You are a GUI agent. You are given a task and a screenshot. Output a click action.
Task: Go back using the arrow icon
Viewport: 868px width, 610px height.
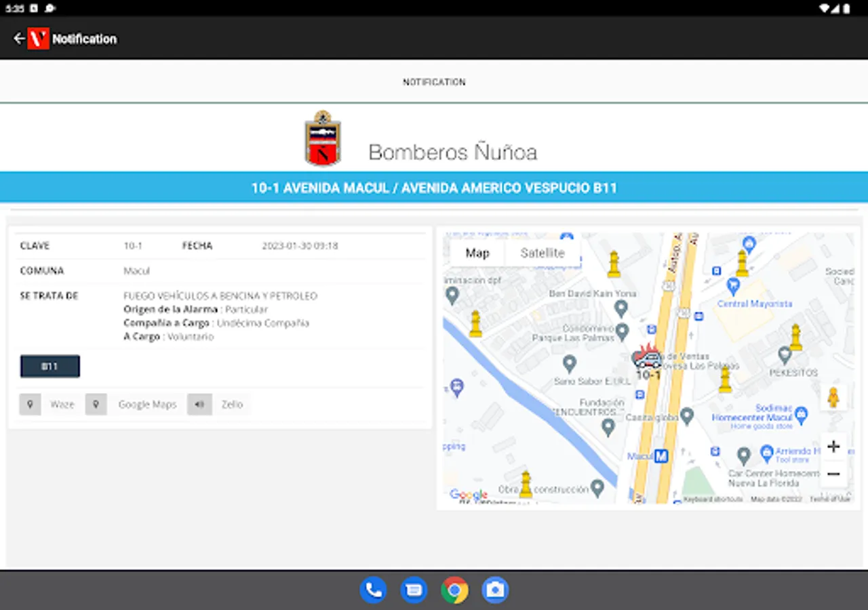[x=19, y=39]
